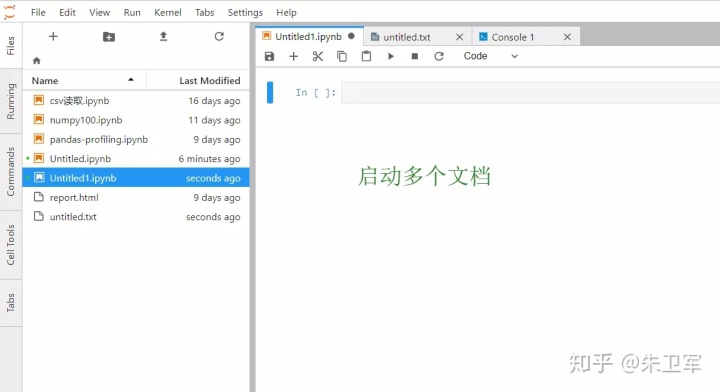Insert a cell below with plus icon

click(293, 56)
